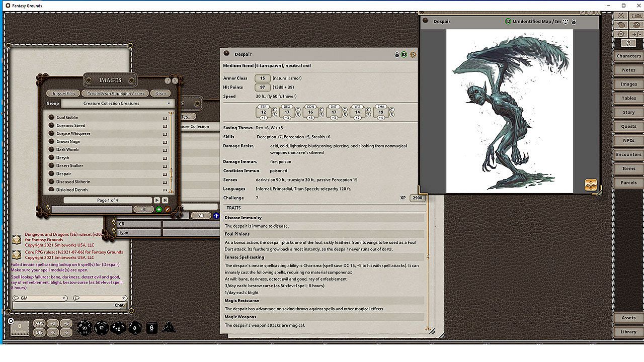
Task: Click the Images list vertical scrollbar
Action: [172, 151]
